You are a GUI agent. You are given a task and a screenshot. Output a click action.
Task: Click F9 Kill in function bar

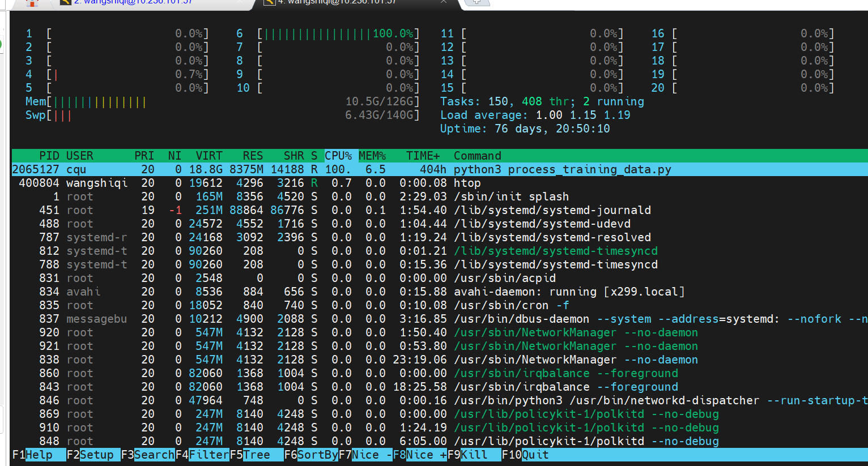[474, 455]
